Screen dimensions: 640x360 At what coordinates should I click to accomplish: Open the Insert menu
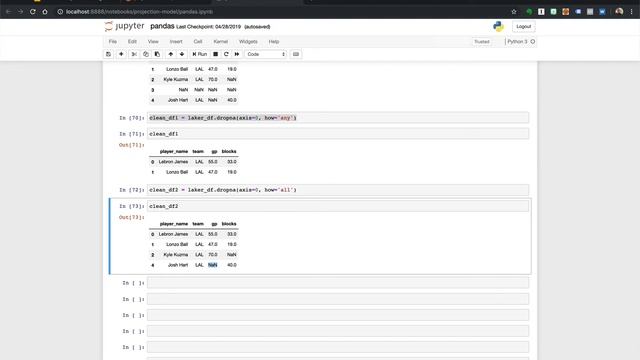(176, 42)
